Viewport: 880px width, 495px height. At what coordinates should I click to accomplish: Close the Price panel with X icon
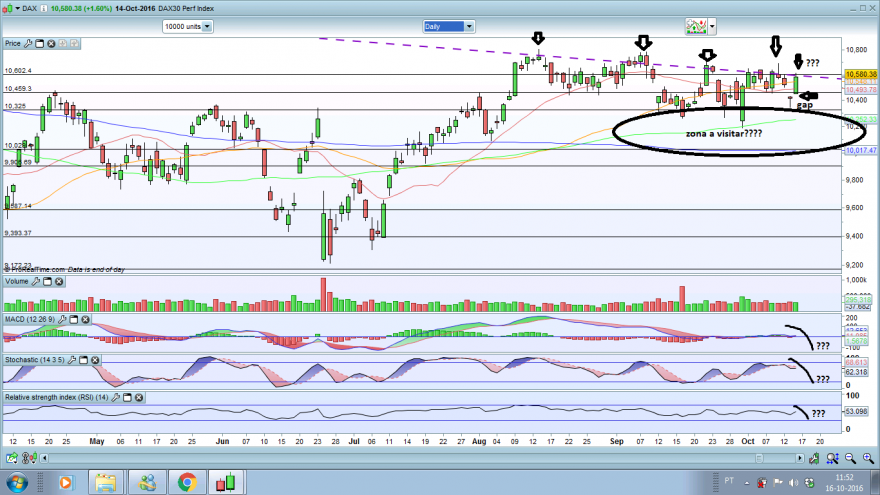(51, 43)
